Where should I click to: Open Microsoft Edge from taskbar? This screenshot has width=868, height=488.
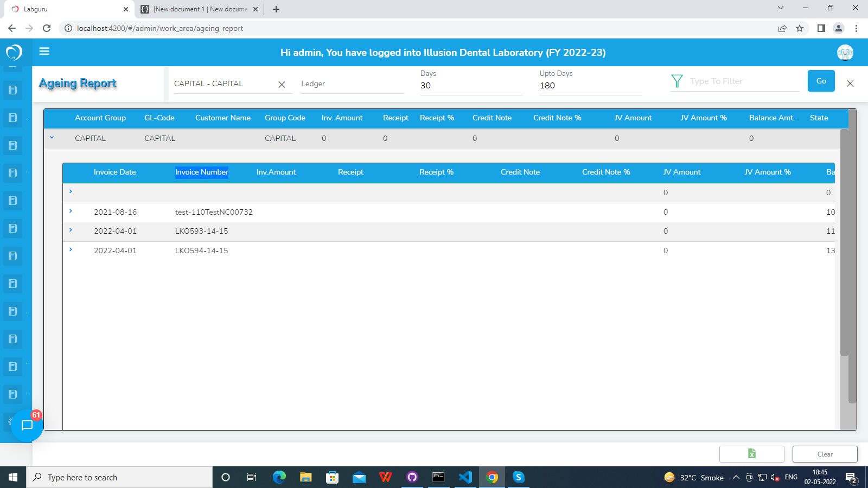[x=279, y=477]
